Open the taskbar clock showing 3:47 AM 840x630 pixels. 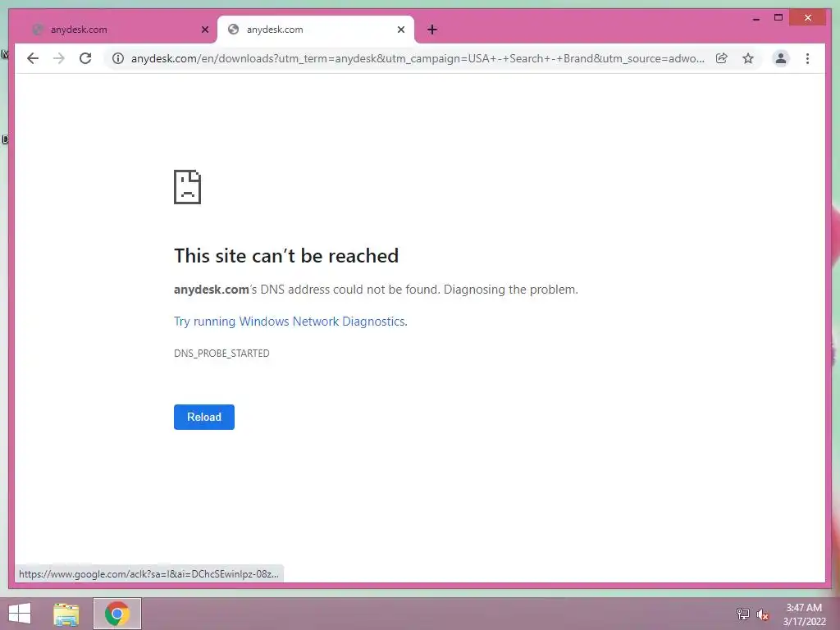804,614
